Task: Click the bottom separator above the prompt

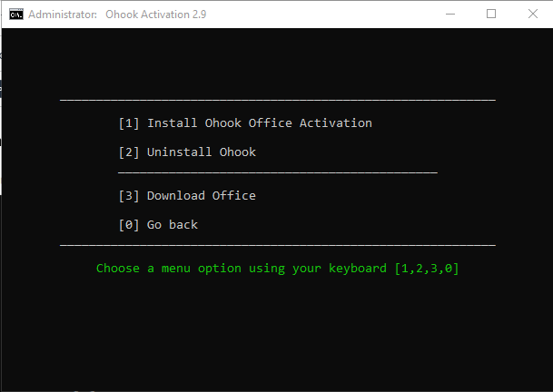Action: pyautogui.click(x=277, y=245)
